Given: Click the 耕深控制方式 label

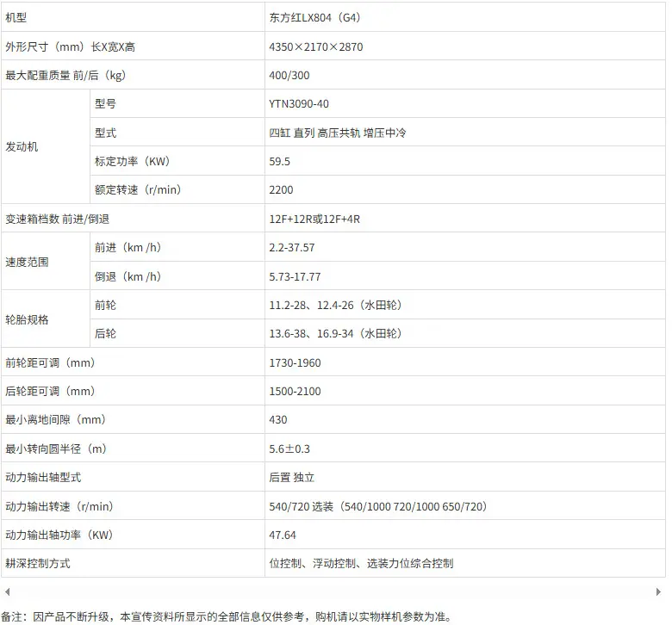Looking at the screenshot, I should click(38, 563).
